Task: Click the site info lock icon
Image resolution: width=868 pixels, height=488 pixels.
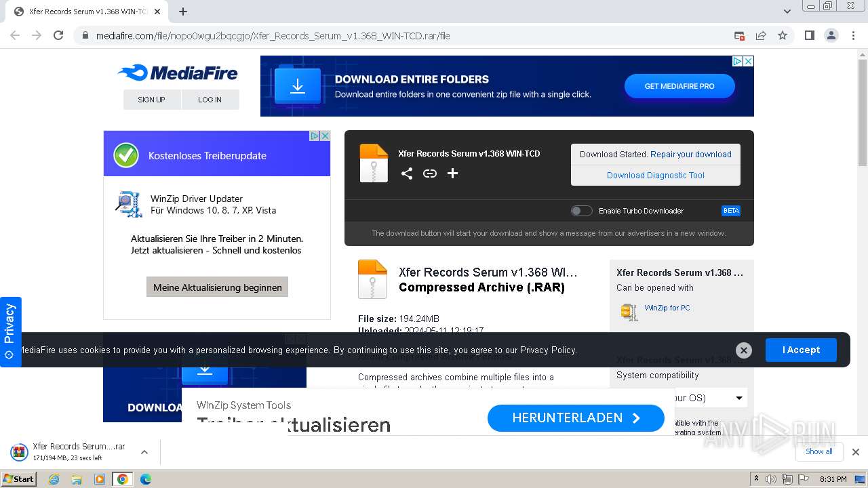Action: point(85,35)
